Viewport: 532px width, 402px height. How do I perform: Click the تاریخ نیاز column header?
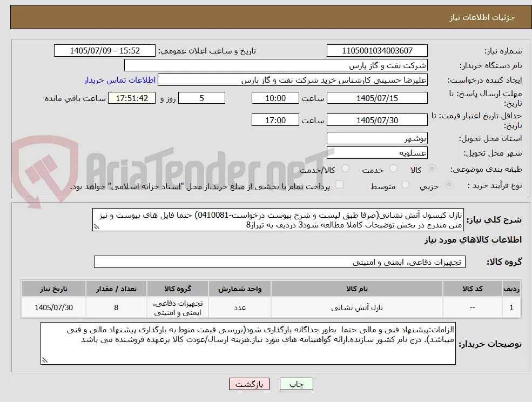(x=53, y=289)
